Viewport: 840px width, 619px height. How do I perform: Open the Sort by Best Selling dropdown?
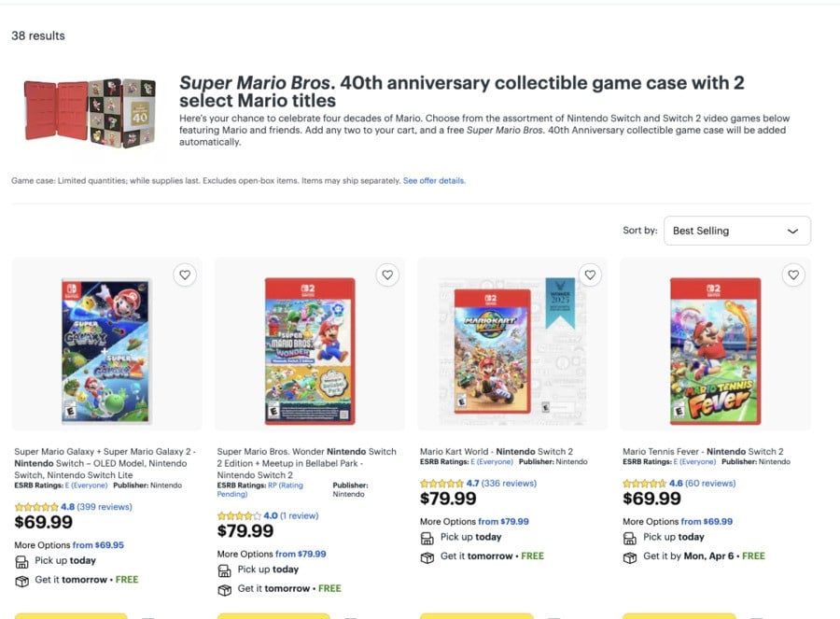click(736, 231)
